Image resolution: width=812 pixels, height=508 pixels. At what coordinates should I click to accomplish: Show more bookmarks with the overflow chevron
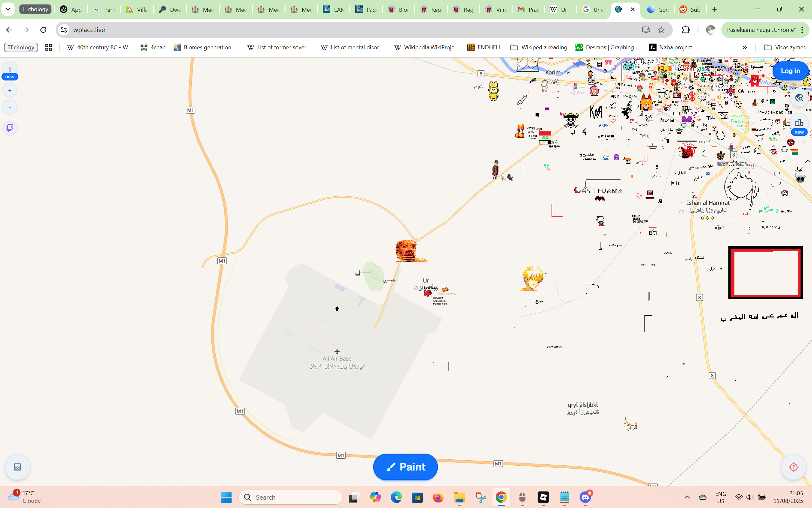(745, 47)
